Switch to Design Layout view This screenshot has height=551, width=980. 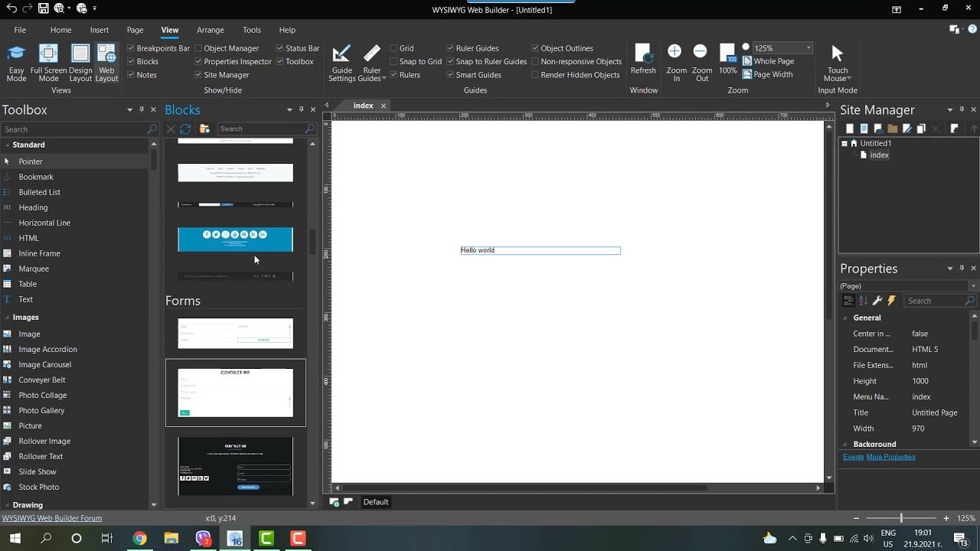click(x=80, y=63)
